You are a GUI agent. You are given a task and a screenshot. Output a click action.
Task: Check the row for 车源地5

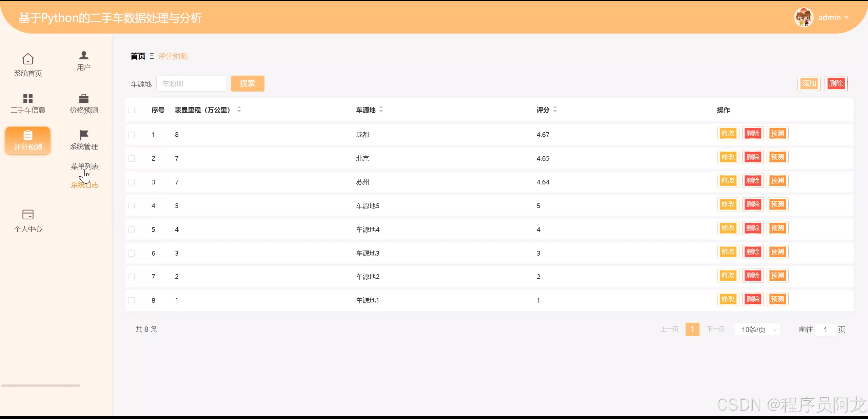click(x=132, y=206)
